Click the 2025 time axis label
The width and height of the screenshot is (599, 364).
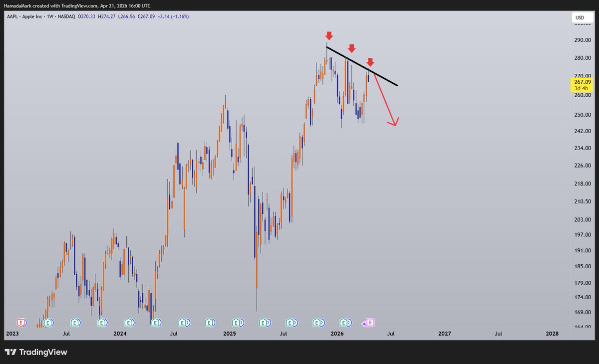229,334
